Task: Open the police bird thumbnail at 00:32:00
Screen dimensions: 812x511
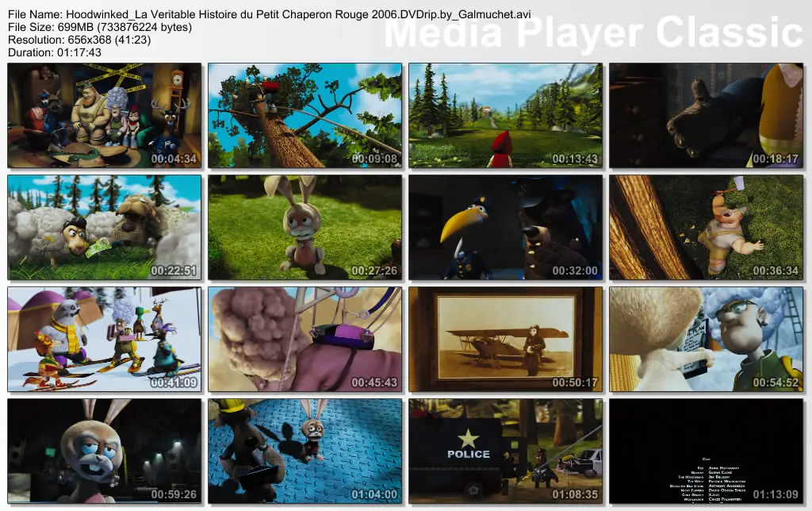Action: coord(505,228)
